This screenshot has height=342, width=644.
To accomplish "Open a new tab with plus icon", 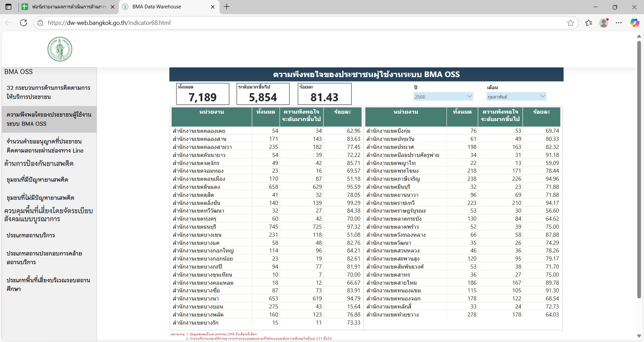I will 227,7.
